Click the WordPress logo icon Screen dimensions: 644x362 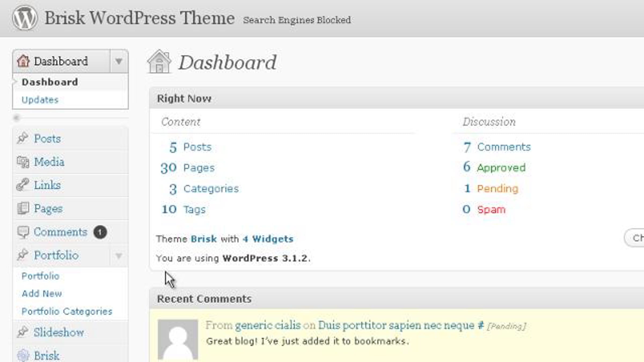click(25, 18)
